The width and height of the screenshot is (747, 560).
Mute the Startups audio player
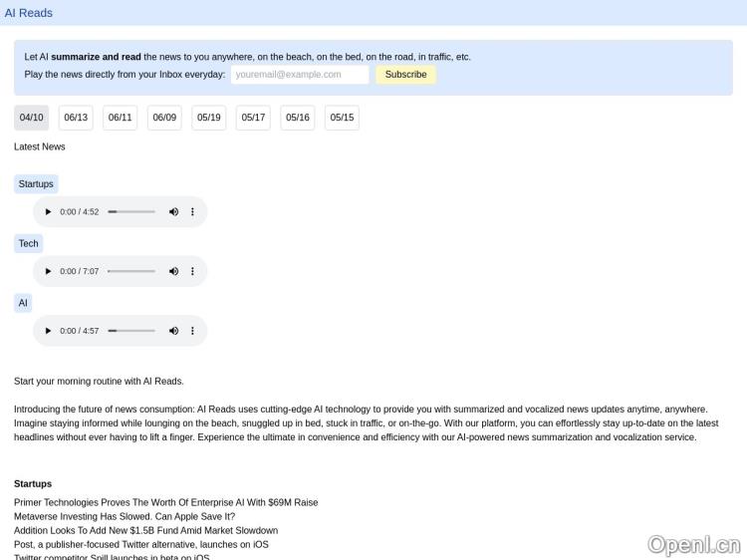point(173,211)
